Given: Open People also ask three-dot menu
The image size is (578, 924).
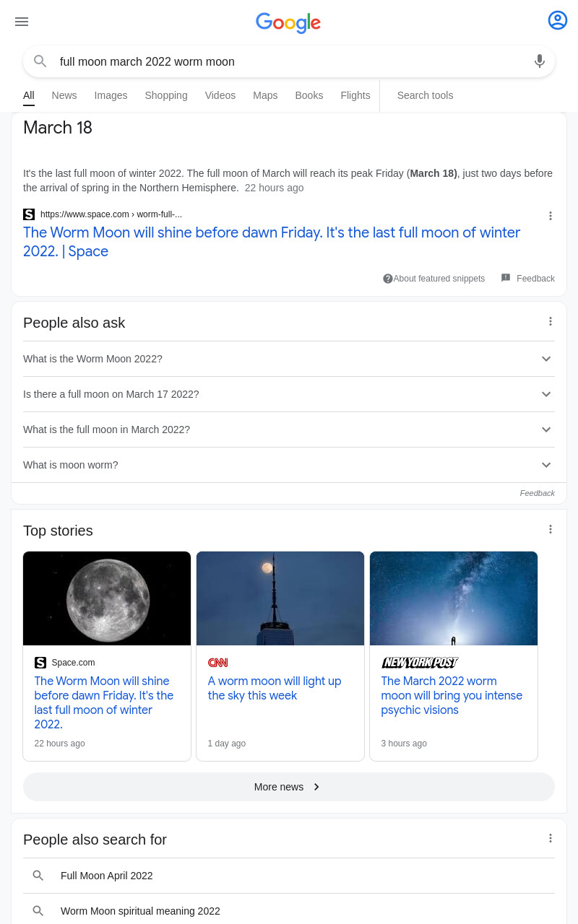Looking at the screenshot, I should pyautogui.click(x=551, y=321).
